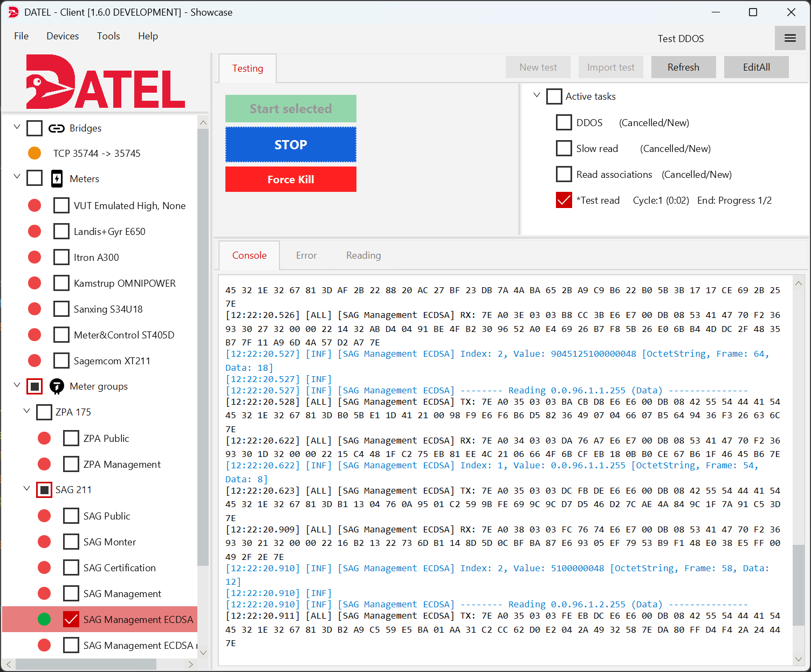Image resolution: width=811 pixels, height=672 pixels.
Task: Check the Itron A300 checkbox
Action: pos(61,257)
